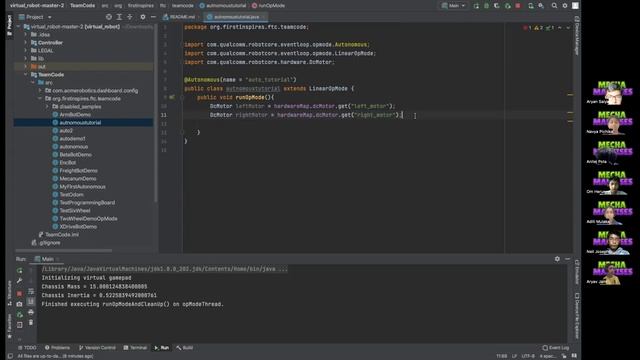The image size is (640, 360).
Task: Expand com.acmerobotics.dashboard.config package
Action: (40, 91)
